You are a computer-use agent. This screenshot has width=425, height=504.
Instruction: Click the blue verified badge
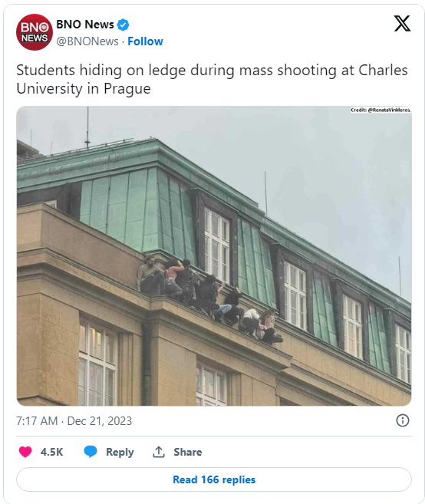[123, 25]
